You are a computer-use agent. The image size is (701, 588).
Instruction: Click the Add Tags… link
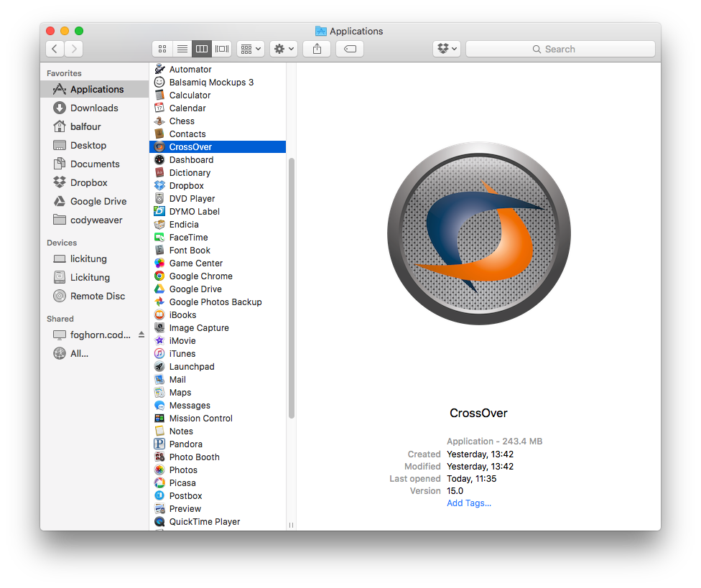tap(469, 503)
